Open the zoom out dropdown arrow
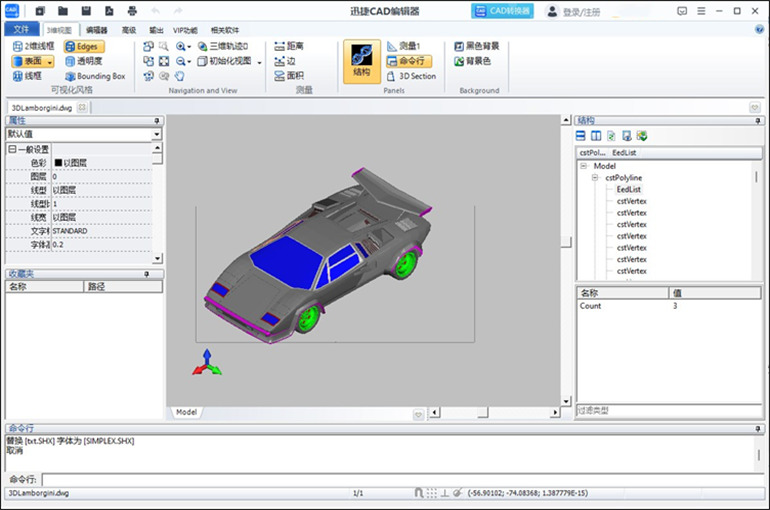Viewport: 770px width, 510px height. coord(189,61)
